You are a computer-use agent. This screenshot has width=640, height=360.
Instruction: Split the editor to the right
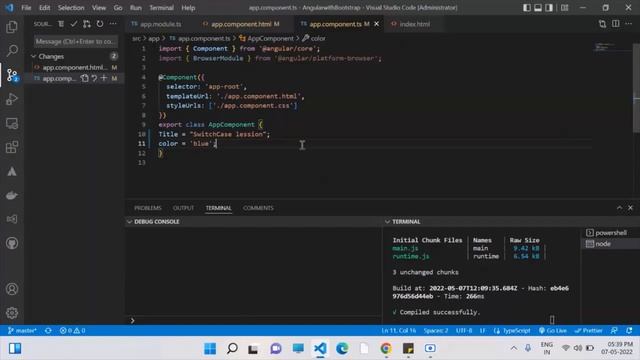point(616,24)
